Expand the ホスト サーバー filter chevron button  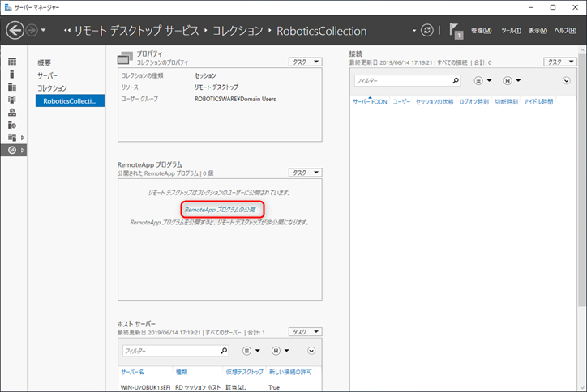(x=312, y=351)
